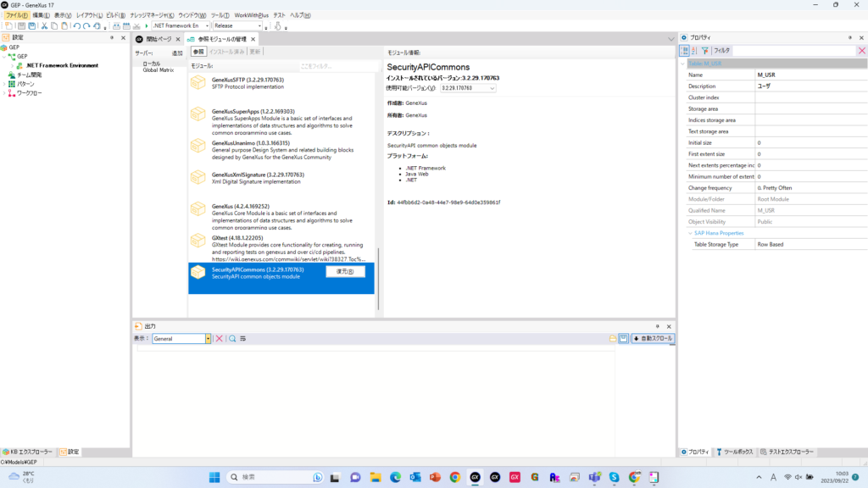
Task: Select the 更新 modules tab
Action: click(254, 52)
